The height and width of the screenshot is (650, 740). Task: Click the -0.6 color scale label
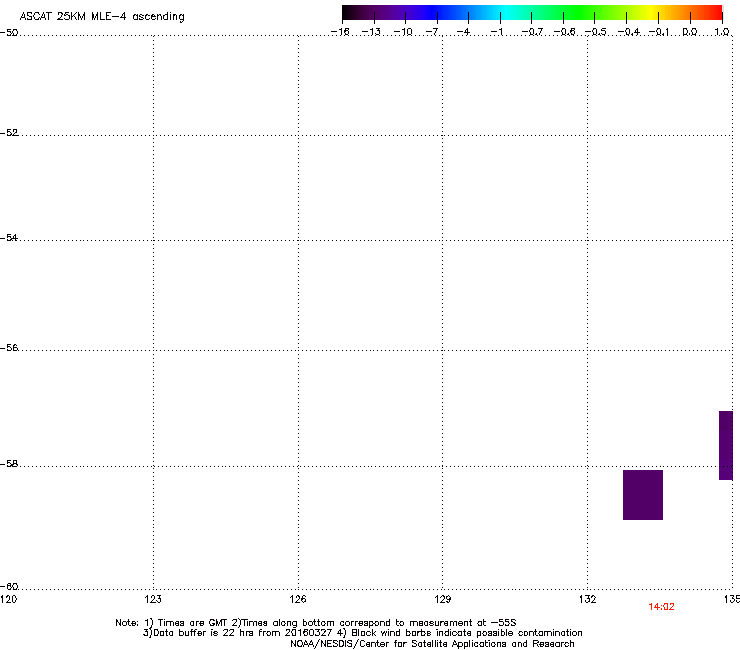(564, 32)
